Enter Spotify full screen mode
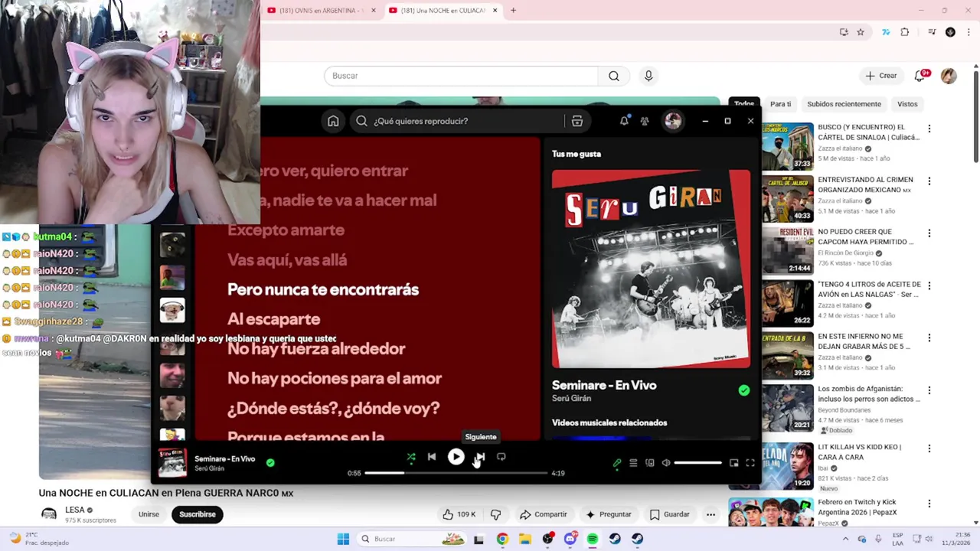This screenshot has width=980, height=551. (750, 463)
